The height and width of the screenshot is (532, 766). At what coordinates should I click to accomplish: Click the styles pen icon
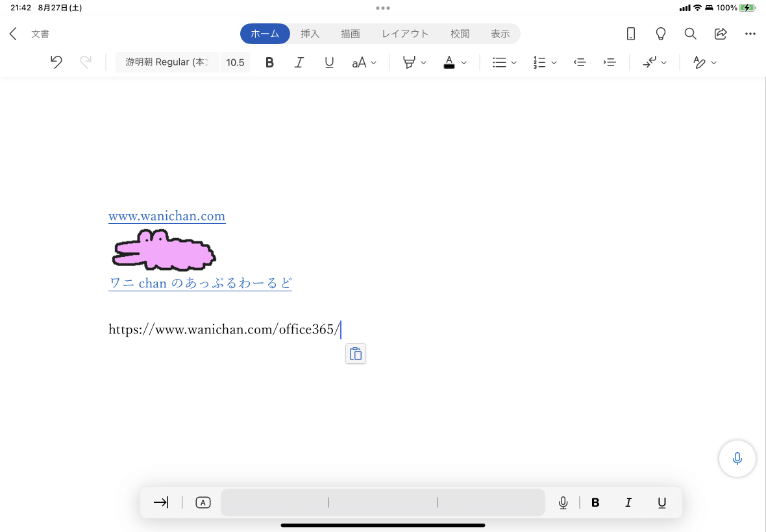tap(699, 62)
